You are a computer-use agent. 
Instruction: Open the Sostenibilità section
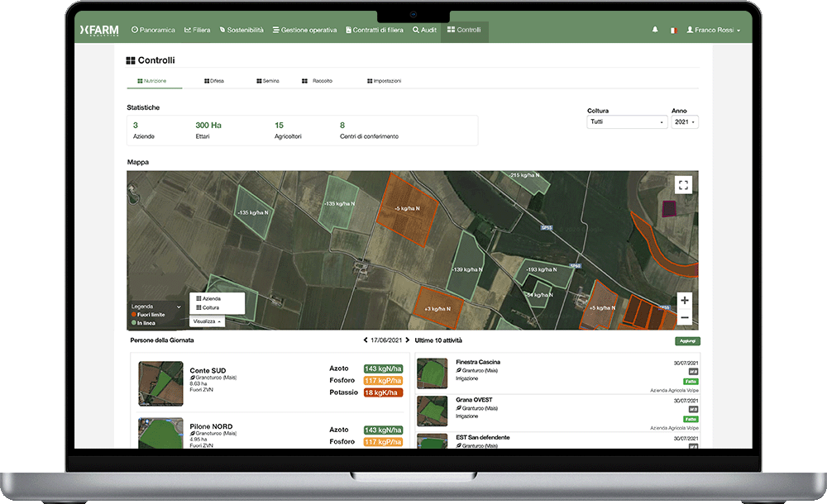click(x=241, y=30)
